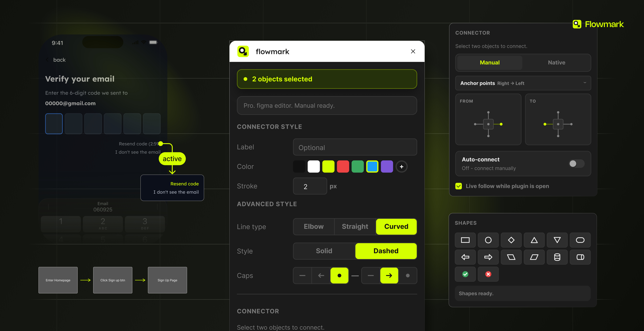Click the top anchor in FROM box

click(x=488, y=113)
